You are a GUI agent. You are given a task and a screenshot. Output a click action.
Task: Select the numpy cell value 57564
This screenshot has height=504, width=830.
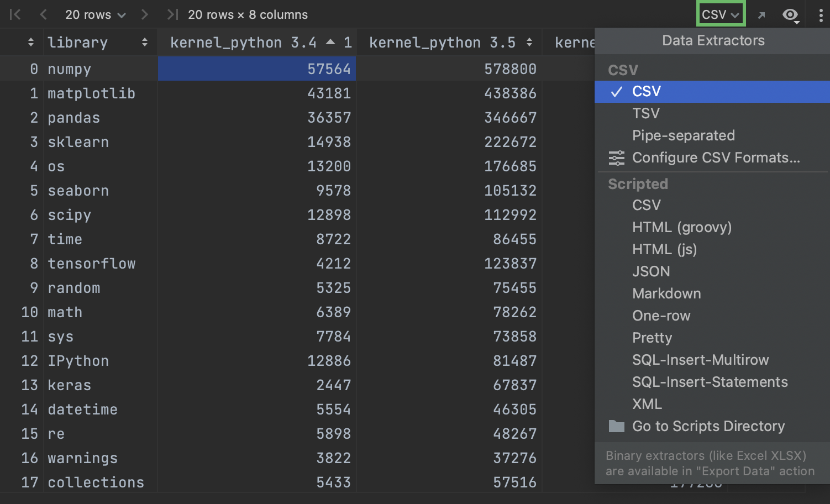[329, 69]
